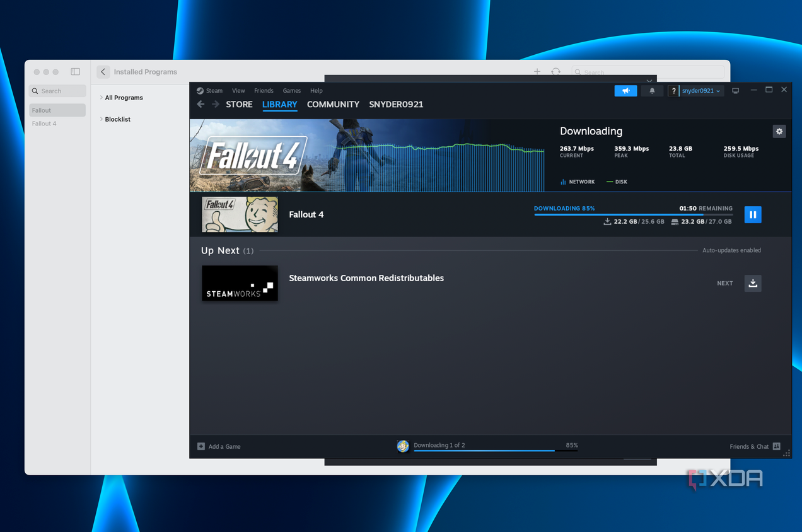Screen dimensions: 802x532
Task: Open the Steam menu
Action: tap(209, 91)
